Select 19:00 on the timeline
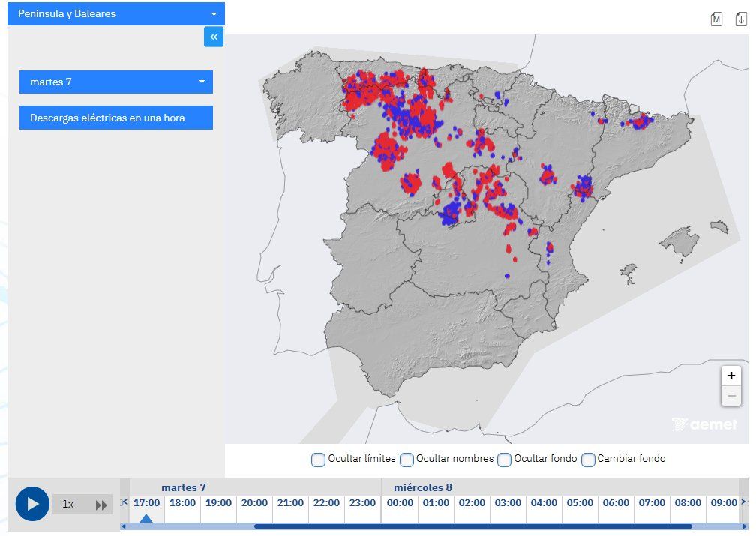 tap(218, 503)
